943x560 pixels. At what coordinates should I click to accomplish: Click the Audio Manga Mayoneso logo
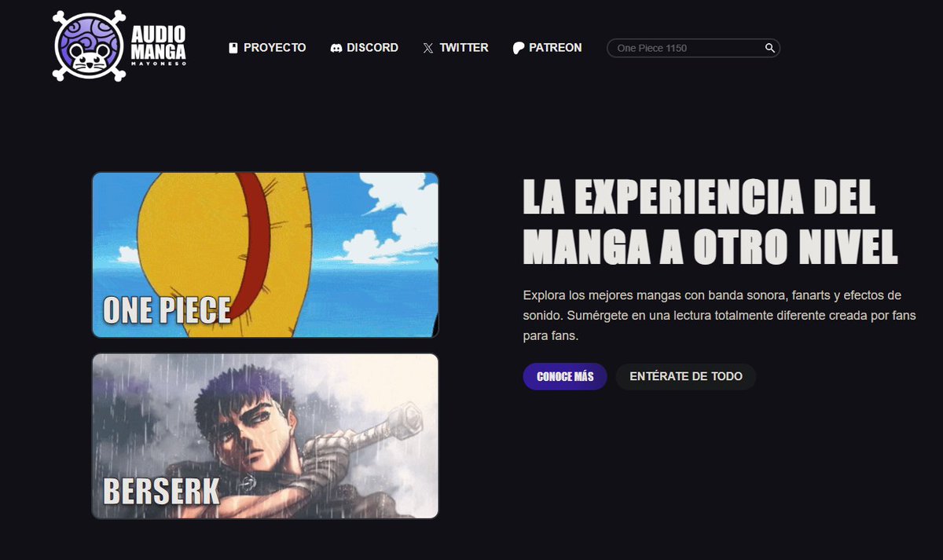(119, 46)
